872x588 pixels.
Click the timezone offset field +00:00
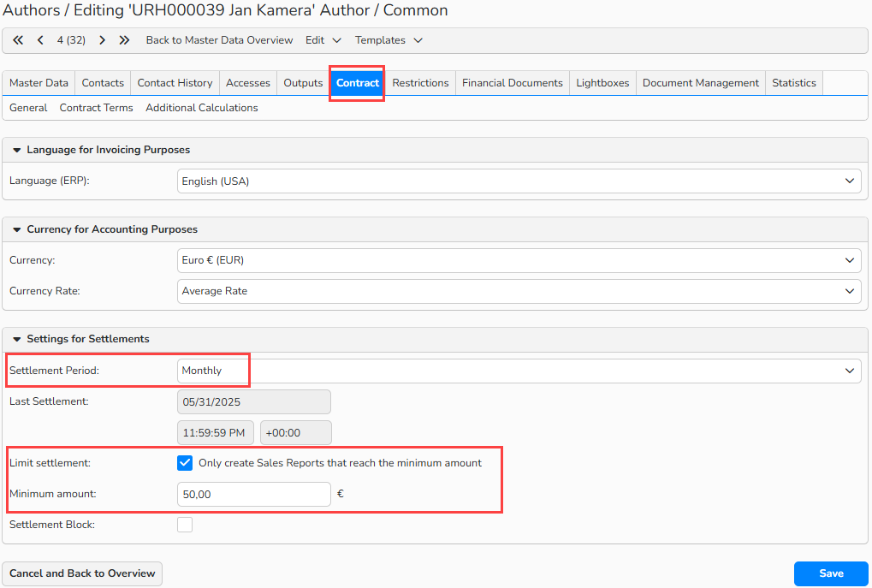click(296, 433)
